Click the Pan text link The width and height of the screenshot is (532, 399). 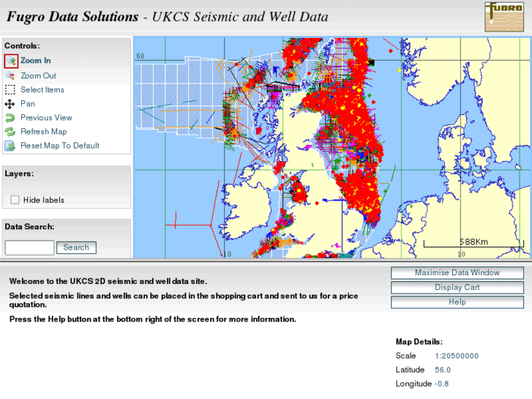pos(28,103)
